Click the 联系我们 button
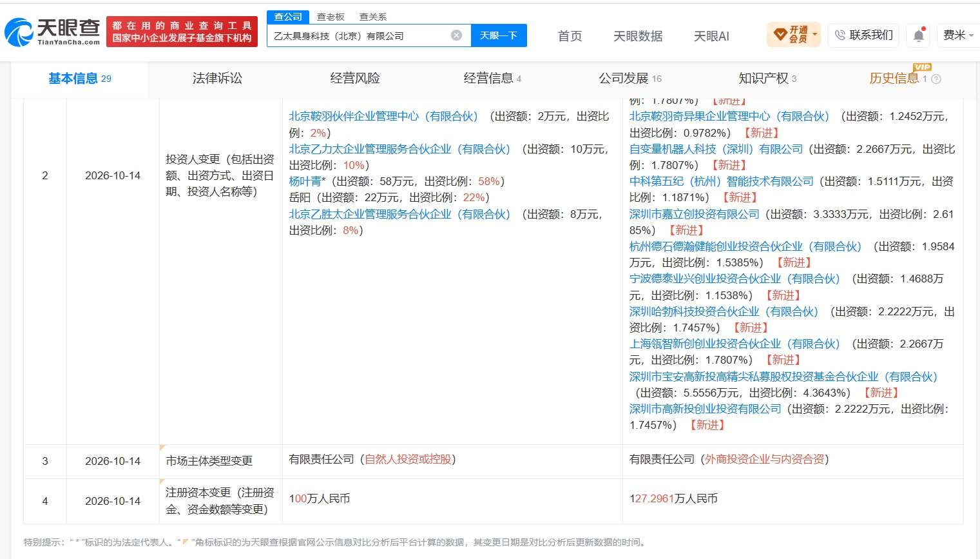The width and height of the screenshot is (980, 559). pos(864,35)
